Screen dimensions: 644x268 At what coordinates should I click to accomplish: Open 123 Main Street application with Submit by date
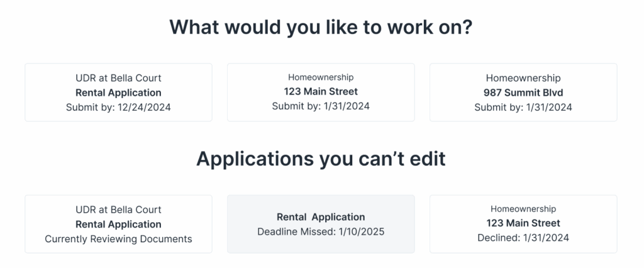click(321, 92)
